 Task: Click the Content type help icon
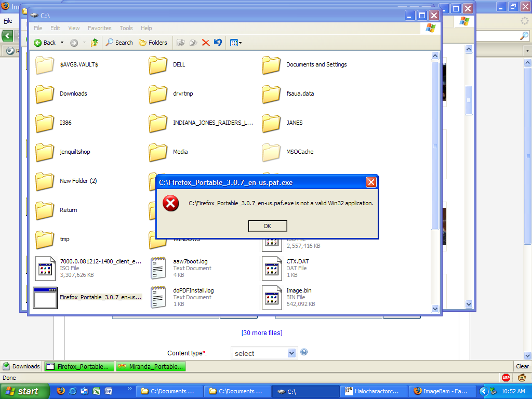coord(304,352)
